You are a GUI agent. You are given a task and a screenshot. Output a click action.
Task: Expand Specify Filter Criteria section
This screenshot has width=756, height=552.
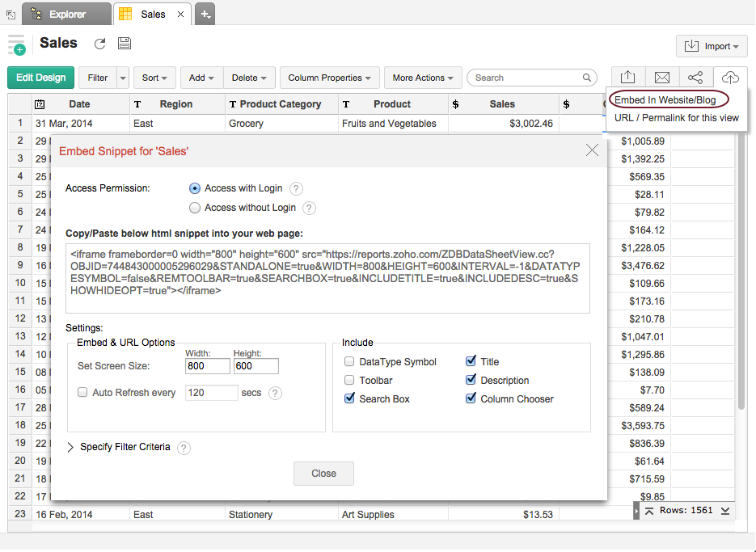tap(71, 447)
